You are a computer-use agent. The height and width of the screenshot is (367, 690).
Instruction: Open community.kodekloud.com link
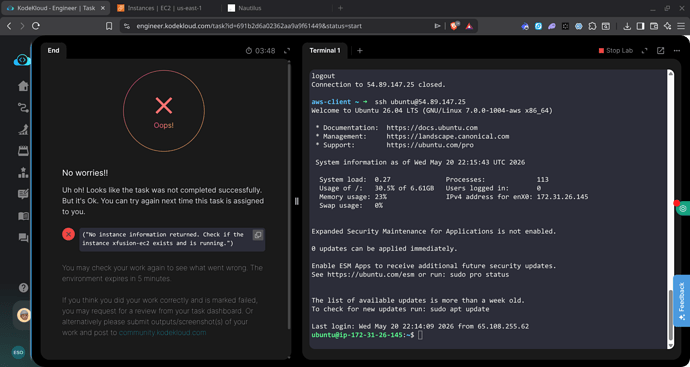tap(162, 333)
